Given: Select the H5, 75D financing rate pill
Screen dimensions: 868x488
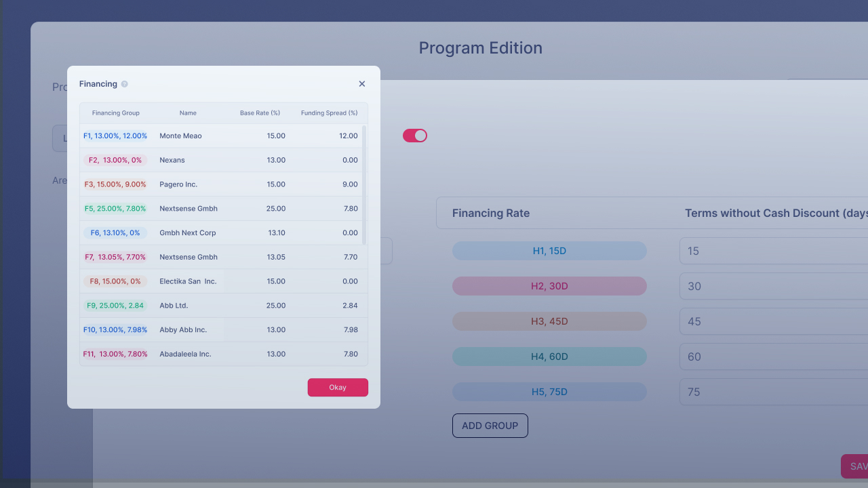Looking at the screenshot, I should (549, 392).
